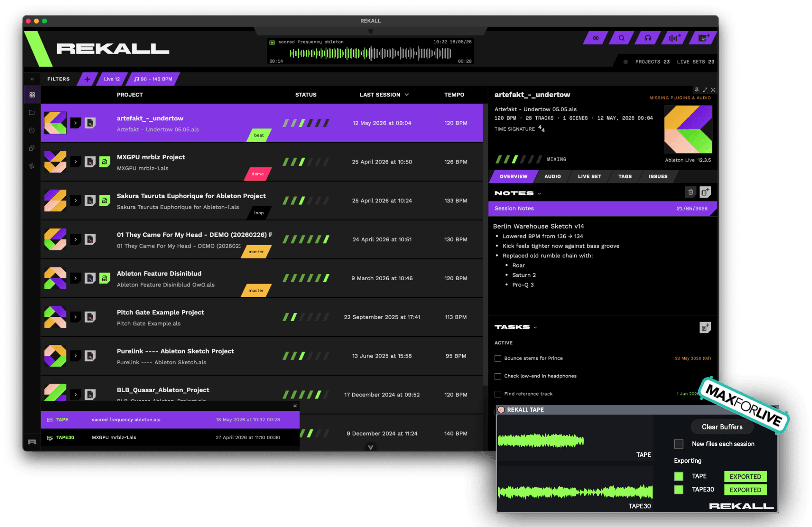The height and width of the screenshot is (527, 812).
Task: Enable New files each session checkbox
Action: (679, 444)
